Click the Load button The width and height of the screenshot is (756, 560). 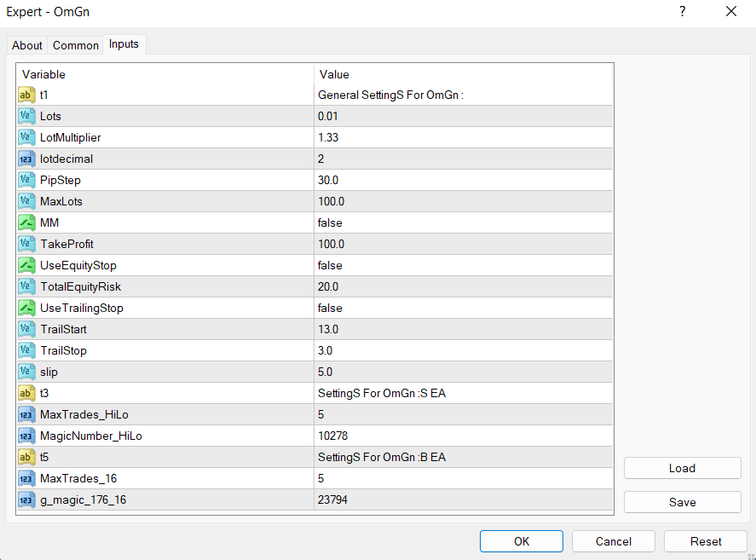[682, 468]
